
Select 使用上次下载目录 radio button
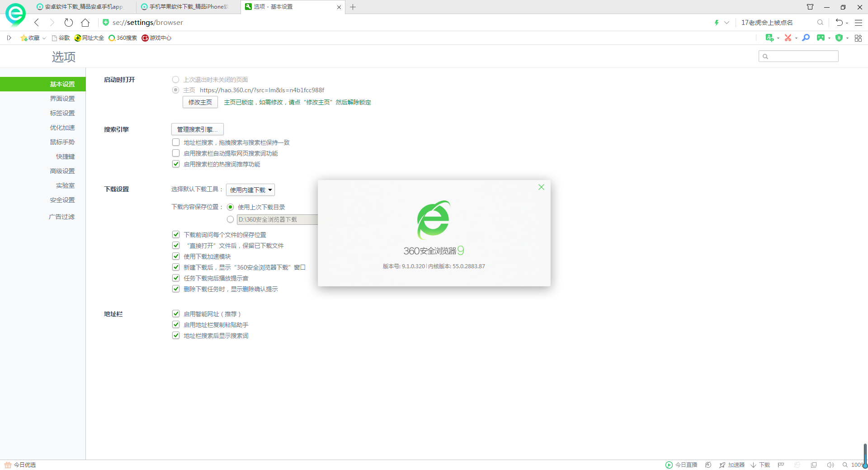point(231,207)
